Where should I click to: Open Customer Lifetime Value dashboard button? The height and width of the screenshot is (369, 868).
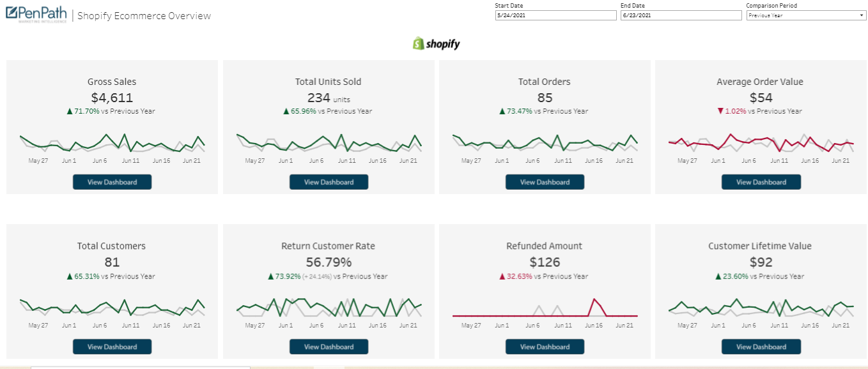[x=761, y=347]
